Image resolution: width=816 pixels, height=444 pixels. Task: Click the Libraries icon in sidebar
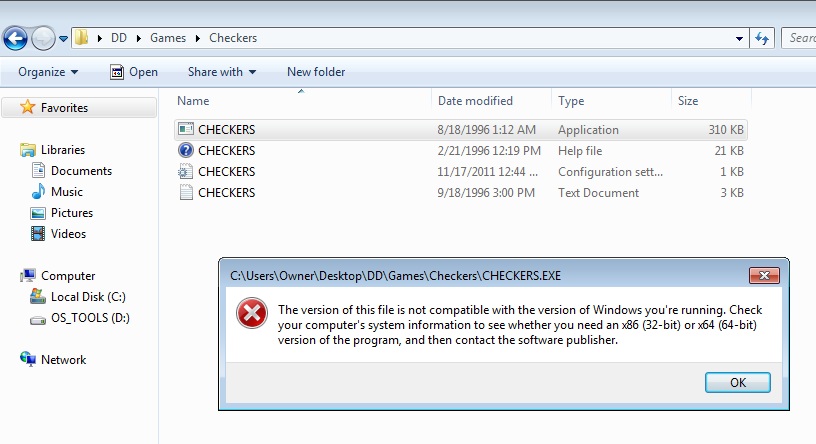point(28,150)
